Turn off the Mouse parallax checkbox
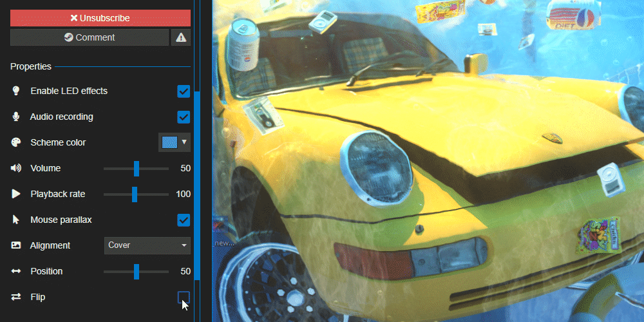 tap(184, 220)
